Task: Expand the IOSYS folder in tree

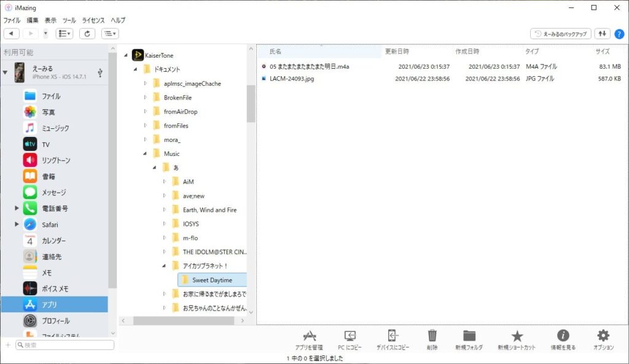Action: 165,224
